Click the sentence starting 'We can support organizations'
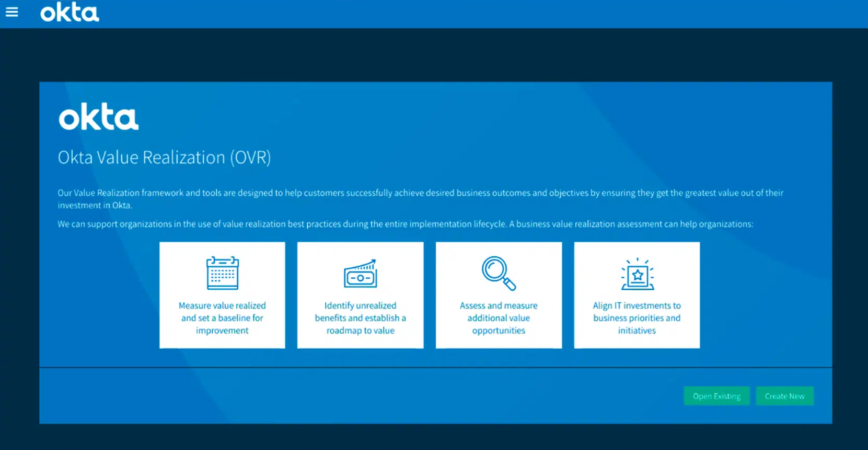Screen dimensions: 868x450 point(406,224)
